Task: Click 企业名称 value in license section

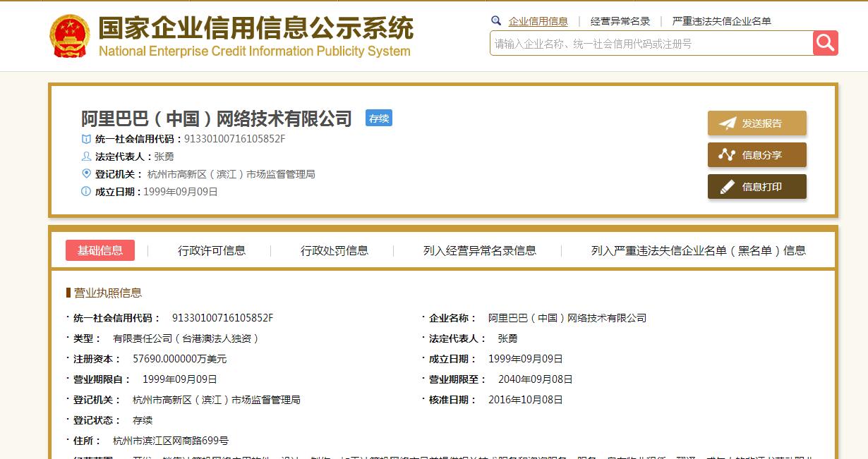Action: pyautogui.click(x=567, y=318)
